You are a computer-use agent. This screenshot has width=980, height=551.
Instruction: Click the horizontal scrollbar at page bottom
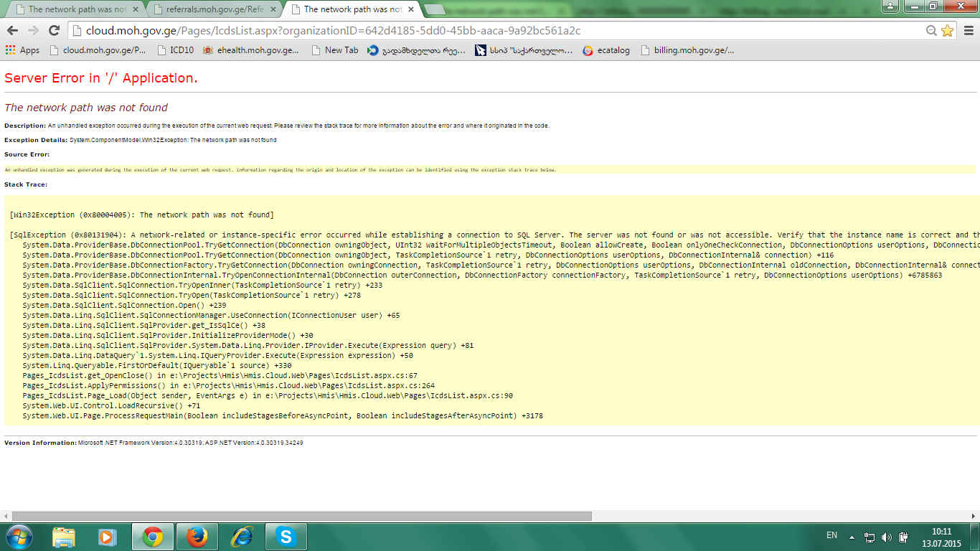click(x=301, y=516)
